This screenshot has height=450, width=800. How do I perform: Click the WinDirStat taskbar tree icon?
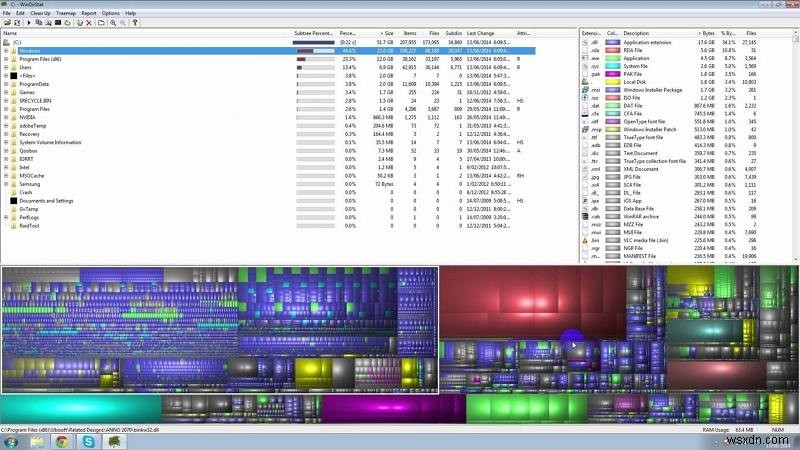click(114, 442)
